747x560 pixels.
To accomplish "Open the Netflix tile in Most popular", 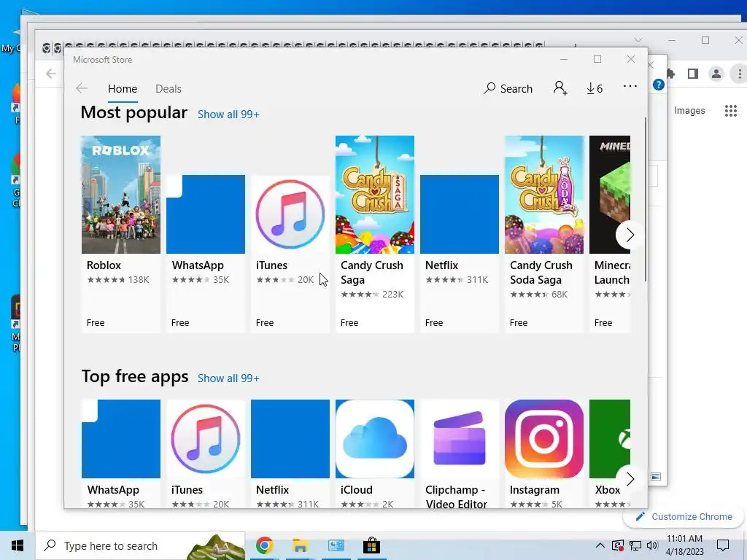I will tap(460, 214).
